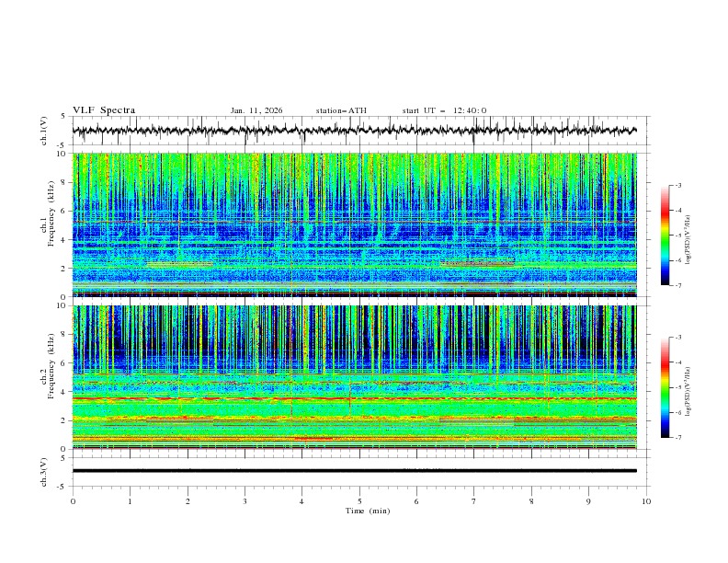Click the "10" kHz tick on ch.1 frequency axis

click(63, 154)
